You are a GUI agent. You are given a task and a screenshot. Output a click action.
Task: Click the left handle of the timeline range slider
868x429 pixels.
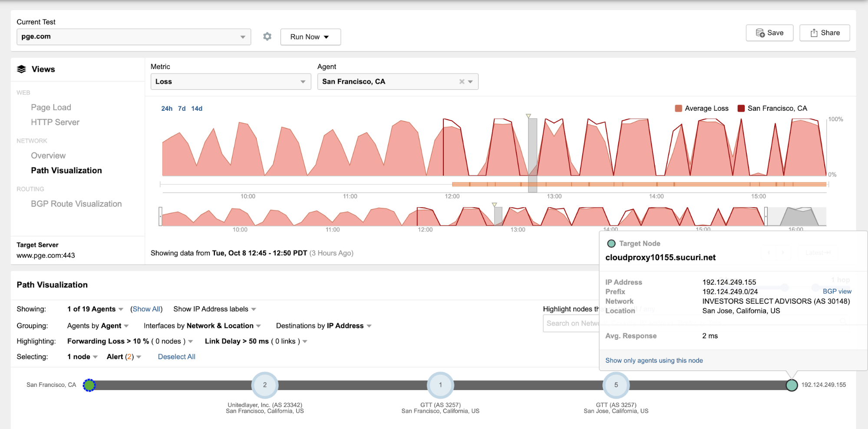[x=160, y=216]
